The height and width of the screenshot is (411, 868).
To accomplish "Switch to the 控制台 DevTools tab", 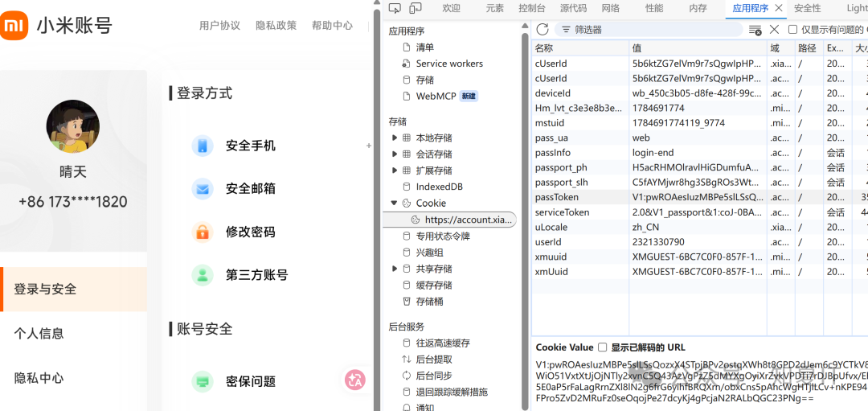I will coord(531,8).
